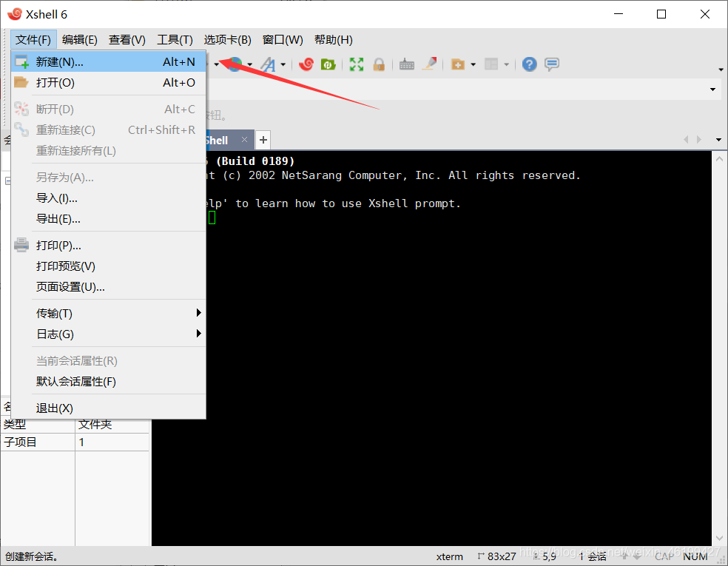
Task: Open 打印预览(V) menu entry
Action: click(109, 266)
